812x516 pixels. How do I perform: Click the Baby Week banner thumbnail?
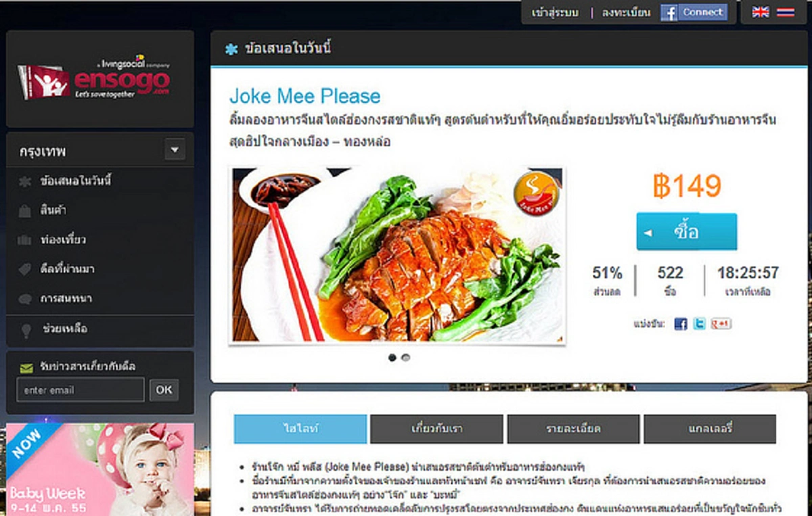100,469
